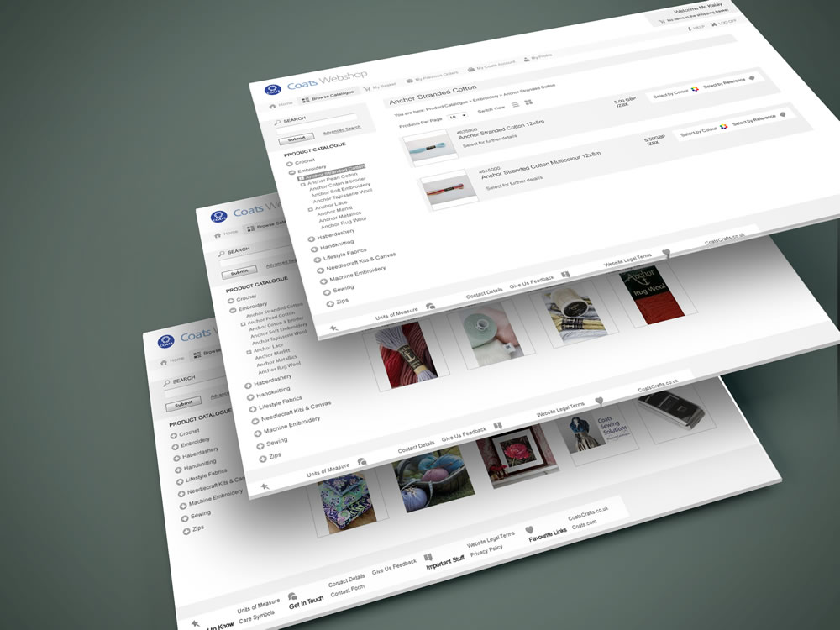Select Anchor Pearl Cotton in the top page tree
The height and width of the screenshot is (630, 840).
pos(332,176)
